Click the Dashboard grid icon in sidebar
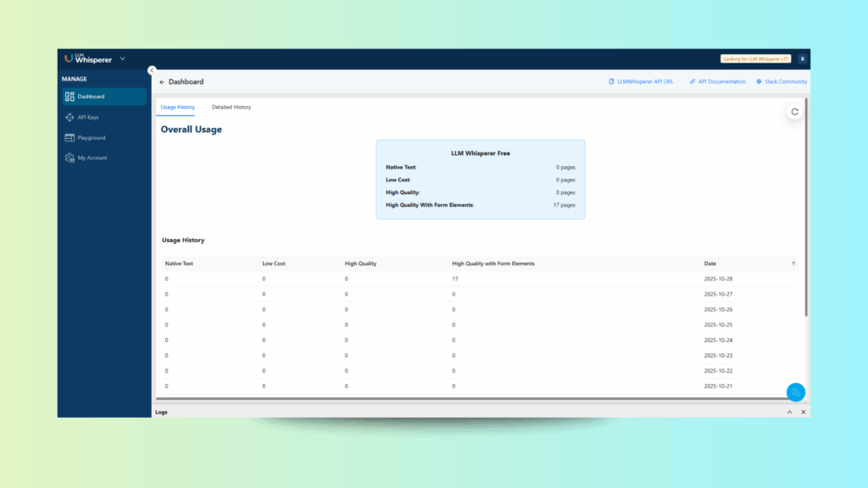 [70, 97]
